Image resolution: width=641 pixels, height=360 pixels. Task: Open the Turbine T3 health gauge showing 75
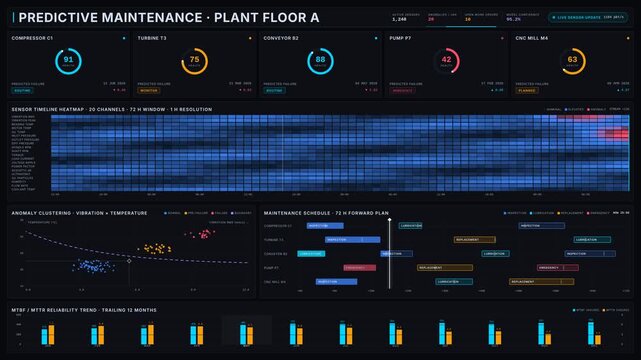pos(194,61)
